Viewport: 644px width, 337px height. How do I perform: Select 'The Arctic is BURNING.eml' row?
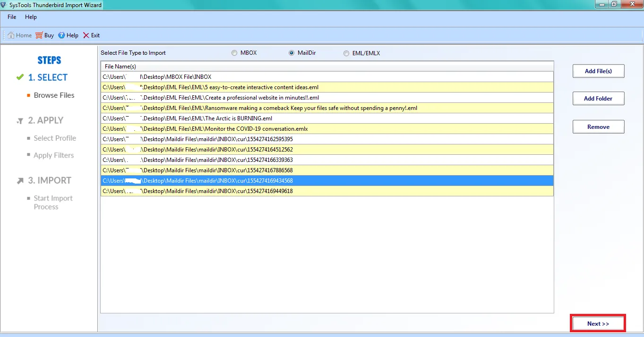(327, 118)
